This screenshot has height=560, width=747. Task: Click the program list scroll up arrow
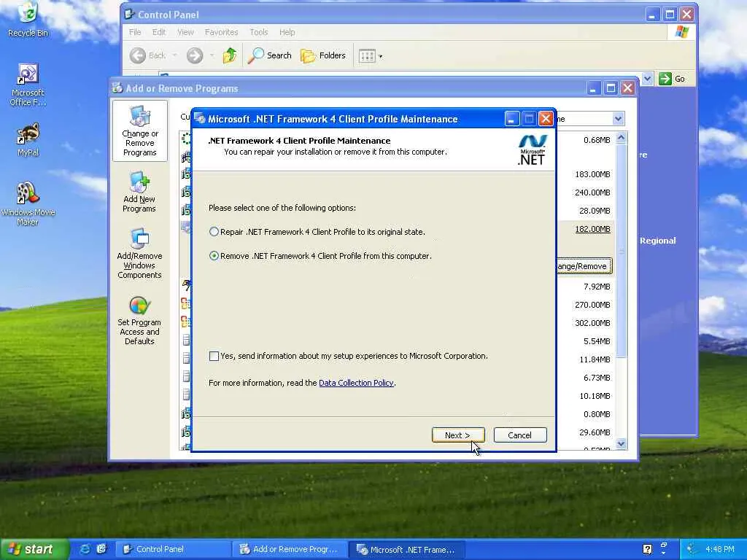621,138
